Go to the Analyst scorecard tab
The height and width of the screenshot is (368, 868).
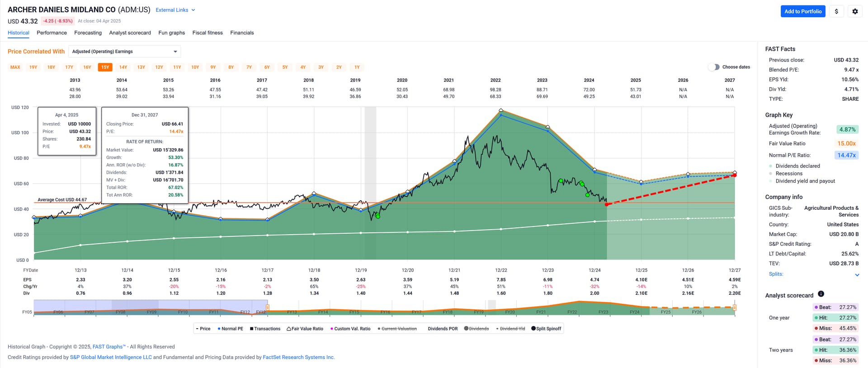point(130,33)
